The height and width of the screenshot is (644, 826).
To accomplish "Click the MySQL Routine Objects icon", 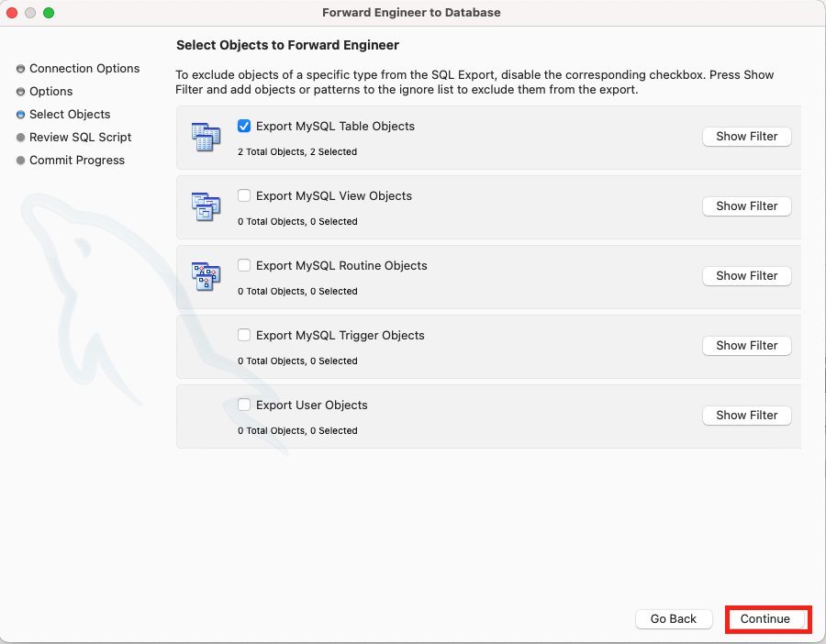I will point(206,276).
